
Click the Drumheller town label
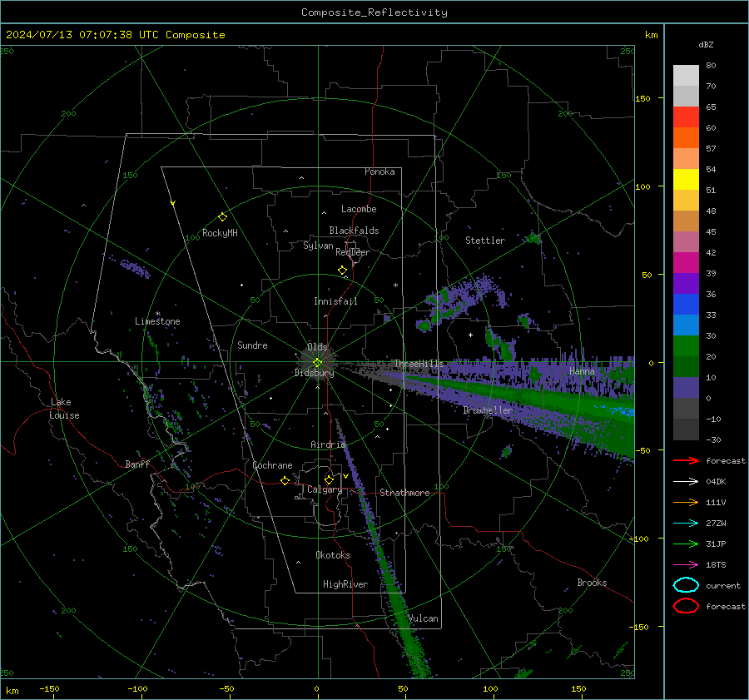[488, 410]
